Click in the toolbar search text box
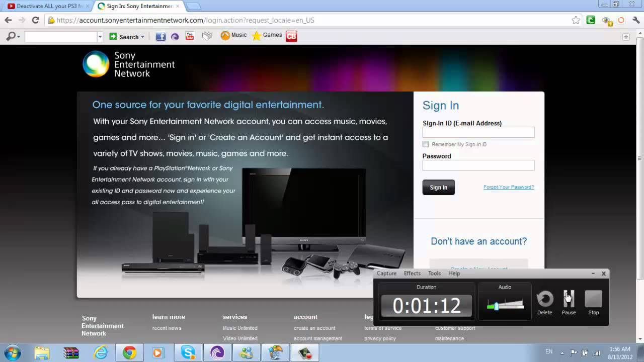The image size is (644, 362). [60, 37]
